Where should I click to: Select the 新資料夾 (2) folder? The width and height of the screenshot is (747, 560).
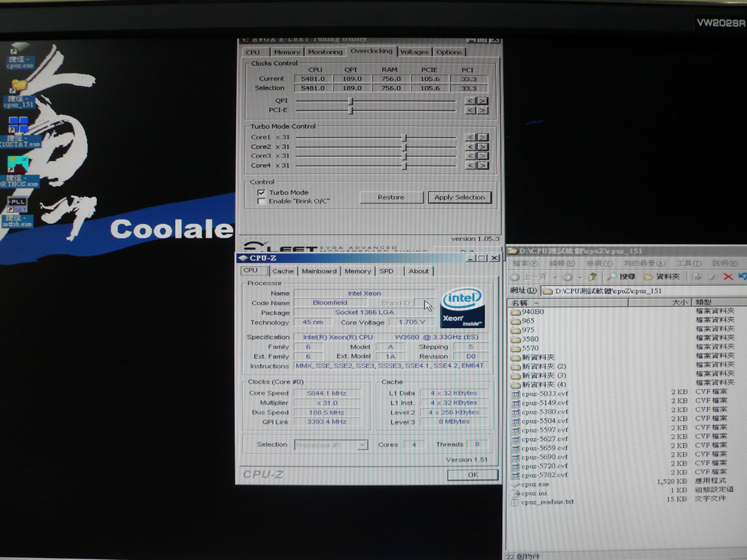(x=538, y=366)
